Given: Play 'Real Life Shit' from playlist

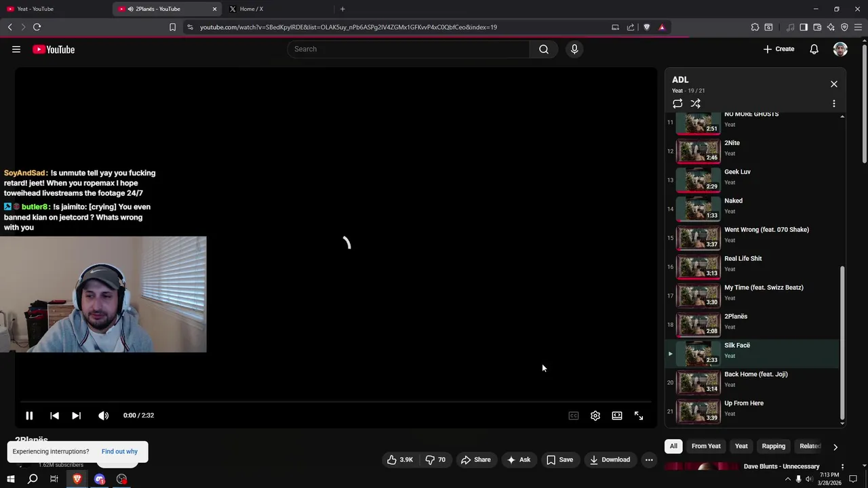Looking at the screenshot, I should click(x=753, y=266).
